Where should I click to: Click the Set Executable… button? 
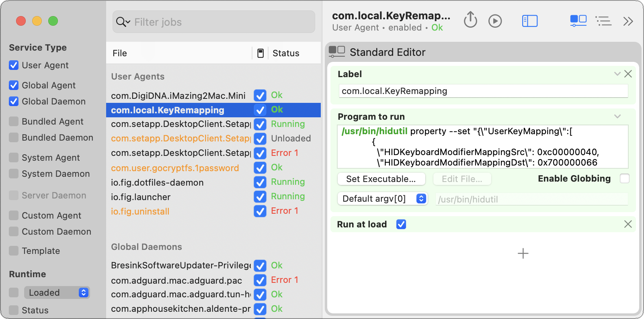(x=381, y=179)
